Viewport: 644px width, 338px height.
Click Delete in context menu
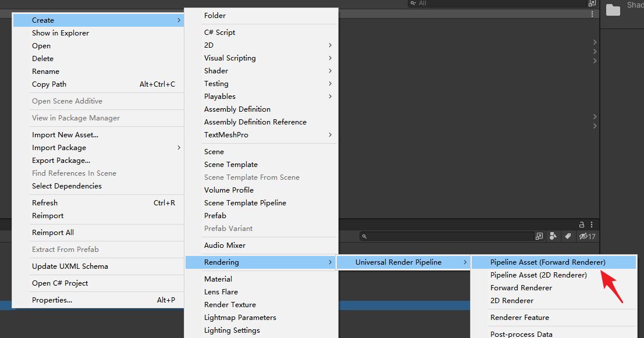[98, 58]
